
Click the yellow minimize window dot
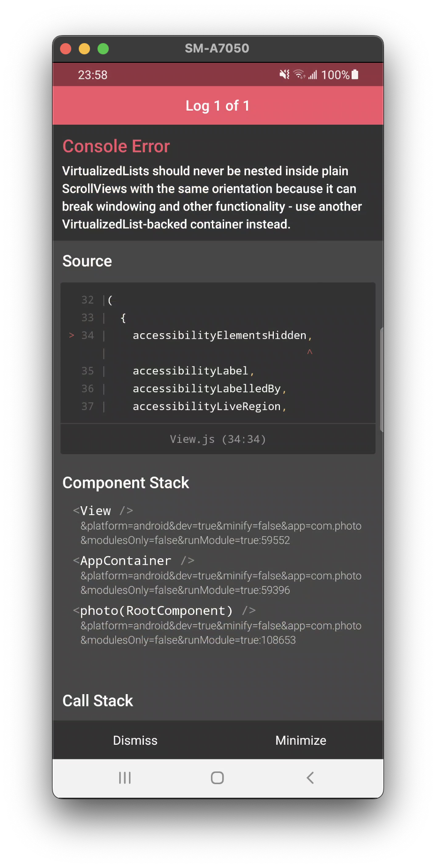(84, 49)
